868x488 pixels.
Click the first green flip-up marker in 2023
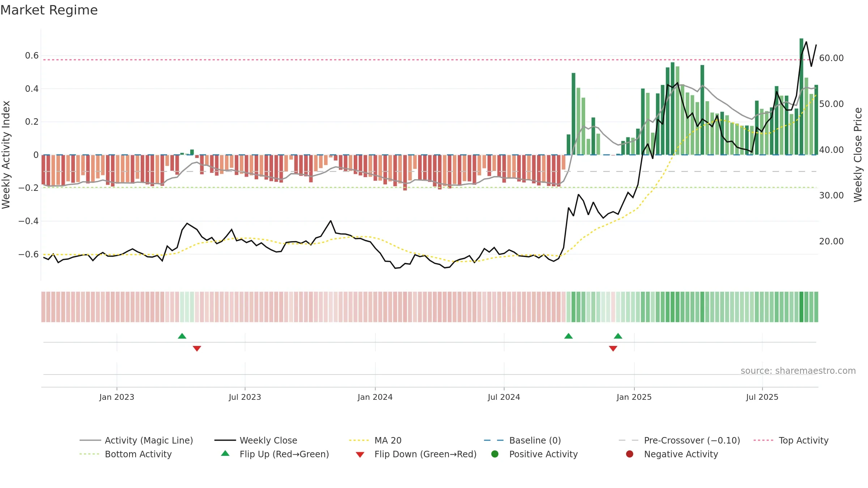click(182, 336)
